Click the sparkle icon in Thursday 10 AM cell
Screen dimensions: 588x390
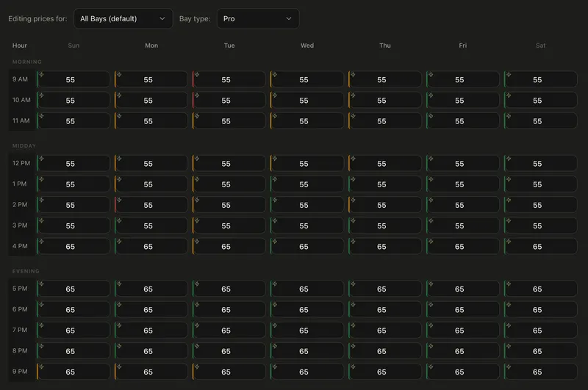(353, 95)
